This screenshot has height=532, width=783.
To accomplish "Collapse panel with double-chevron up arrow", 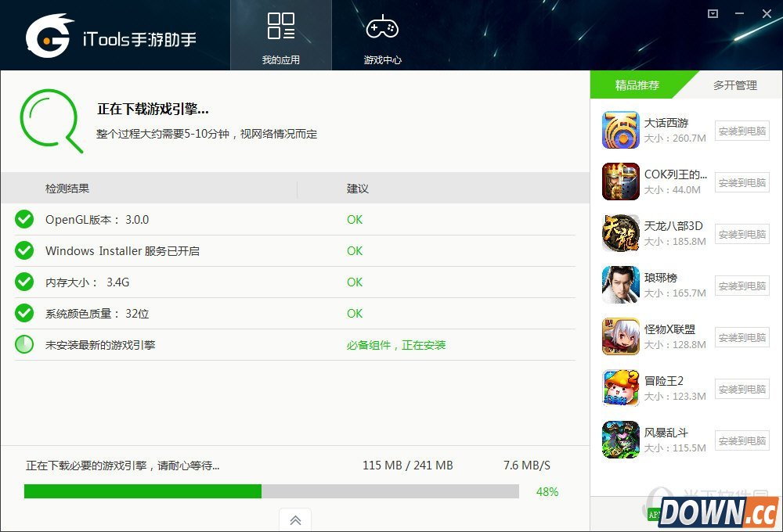I will (295, 520).
